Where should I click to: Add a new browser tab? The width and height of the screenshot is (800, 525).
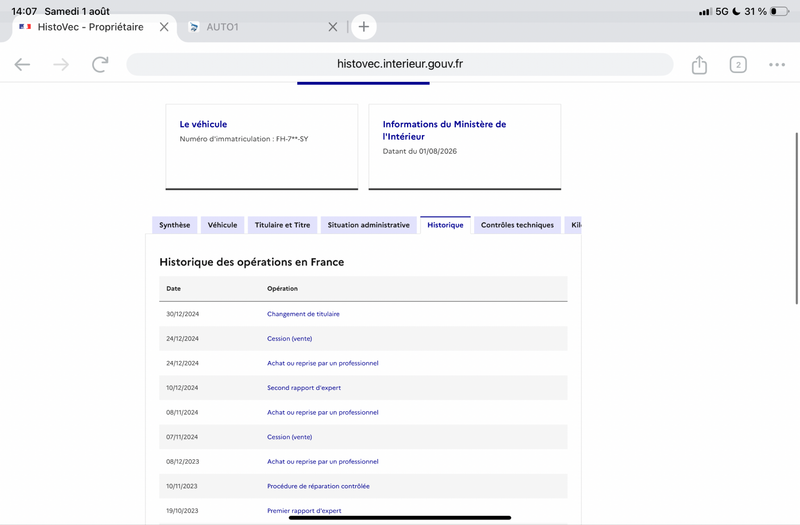[x=364, y=27]
